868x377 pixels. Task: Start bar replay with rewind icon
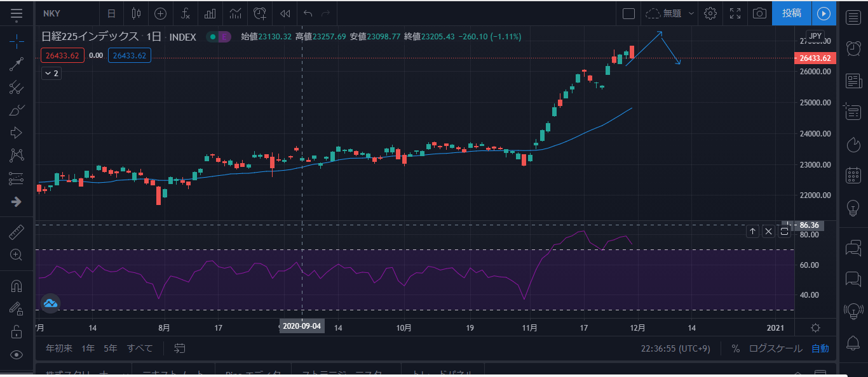(x=285, y=13)
